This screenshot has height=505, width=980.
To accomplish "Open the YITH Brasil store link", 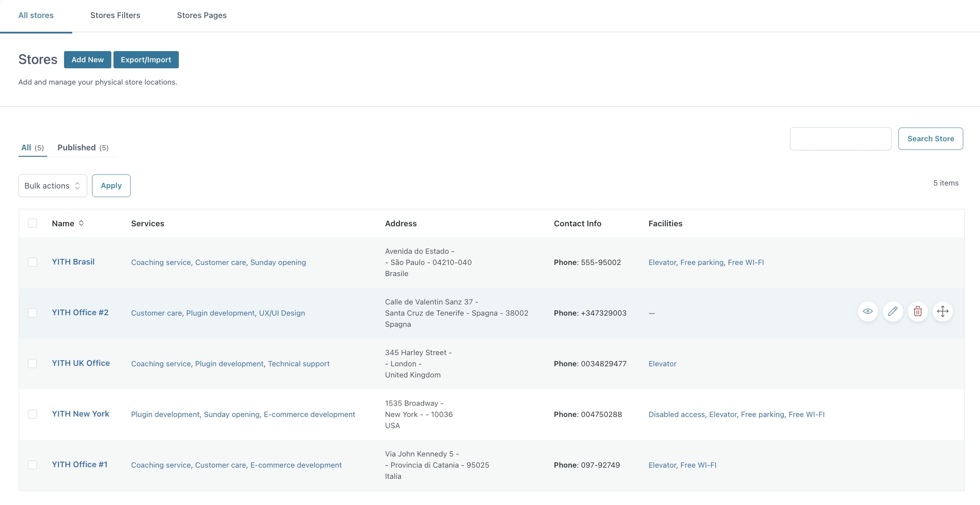I will tap(73, 262).
